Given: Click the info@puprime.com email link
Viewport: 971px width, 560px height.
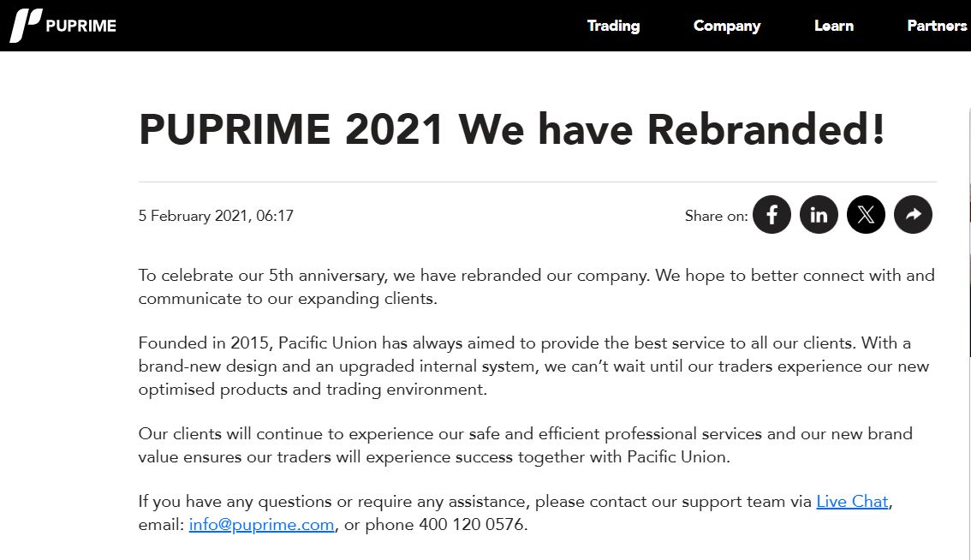Looking at the screenshot, I should pos(262,525).
